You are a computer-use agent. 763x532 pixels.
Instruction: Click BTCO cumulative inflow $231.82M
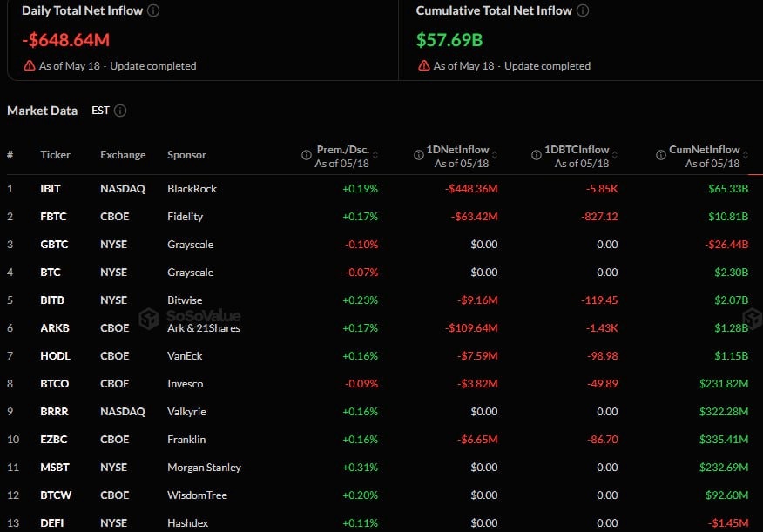[724, 384]
